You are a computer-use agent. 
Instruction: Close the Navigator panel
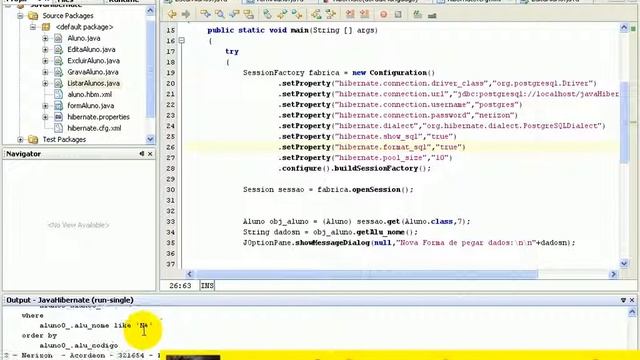click(150, 154)
